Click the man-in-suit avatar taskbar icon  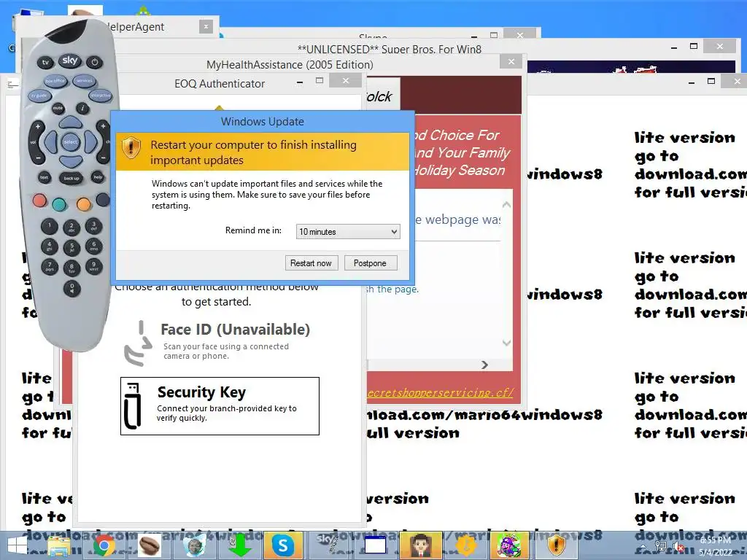421,545
